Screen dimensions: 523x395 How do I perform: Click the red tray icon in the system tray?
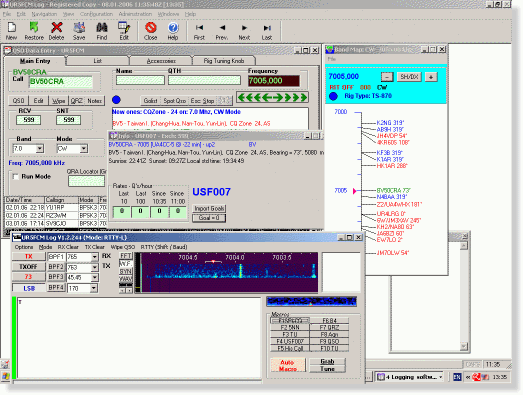pos(476,377)
